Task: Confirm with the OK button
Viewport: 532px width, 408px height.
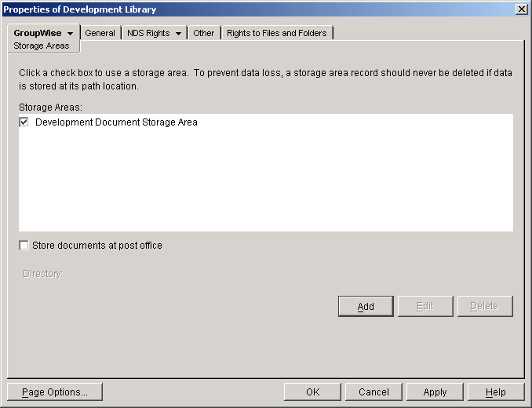Action: [312, 392]
